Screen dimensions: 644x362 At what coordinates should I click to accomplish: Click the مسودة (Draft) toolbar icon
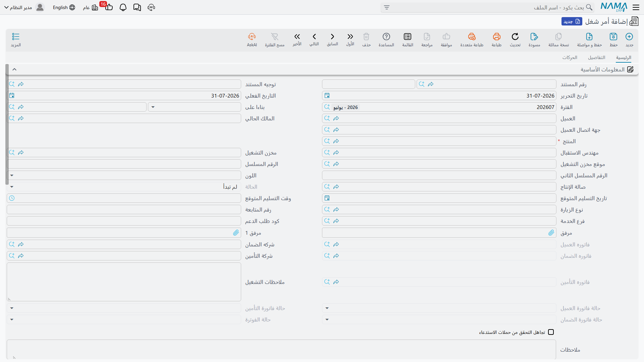[534, 37]
